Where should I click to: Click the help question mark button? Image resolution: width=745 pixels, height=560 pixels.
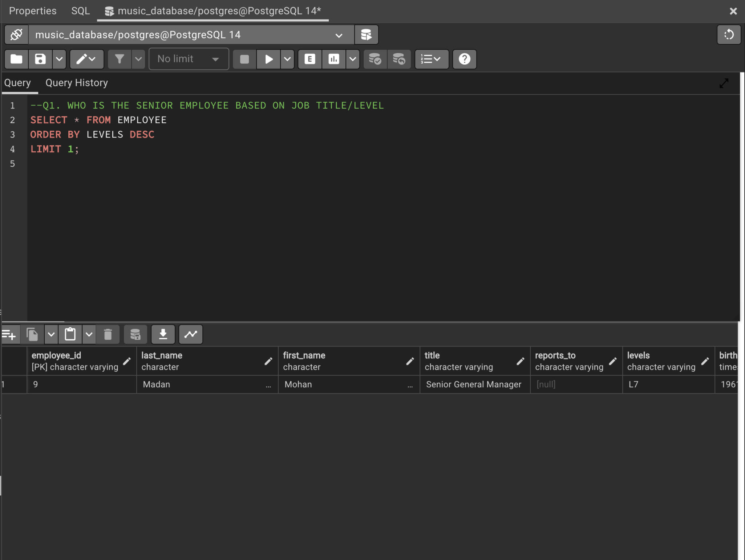coord(464,59)
